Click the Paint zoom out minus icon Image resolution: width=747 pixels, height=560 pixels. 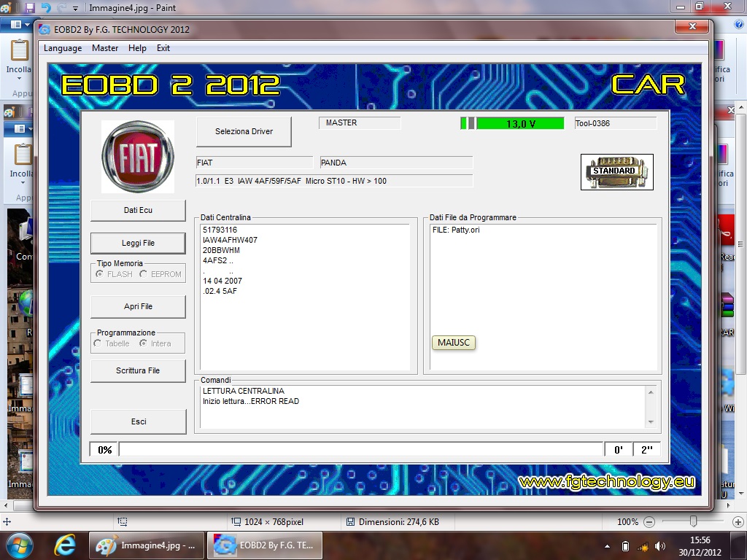point(649,522)
